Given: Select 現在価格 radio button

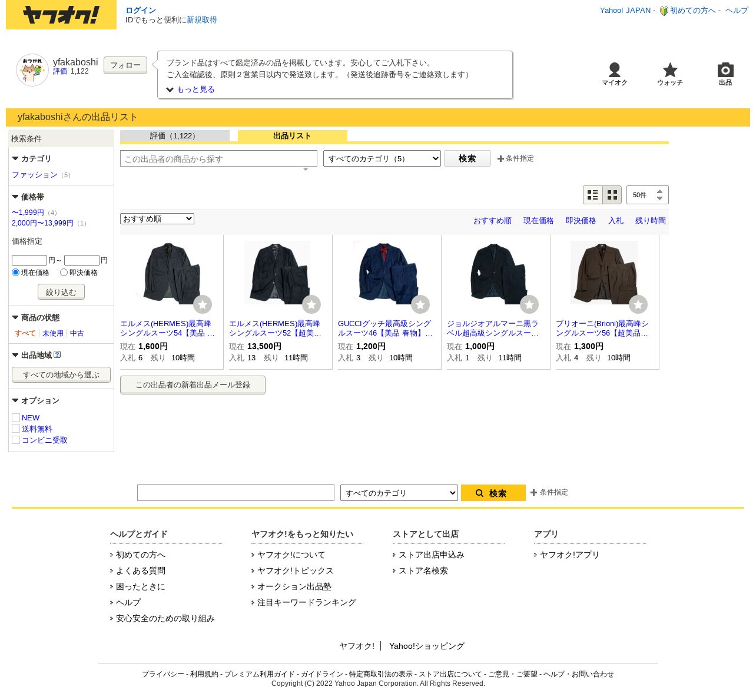Looking at the screenshot, I should pos(16,273).
